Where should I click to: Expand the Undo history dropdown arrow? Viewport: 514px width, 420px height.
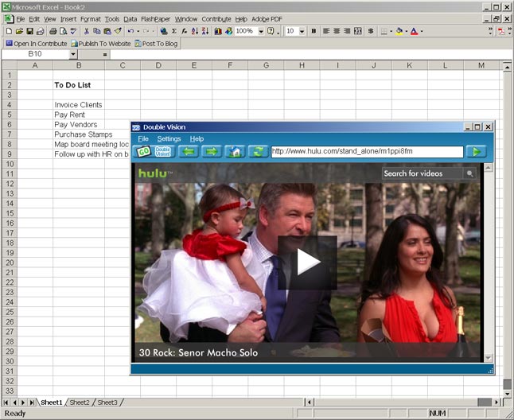pyautogui.click(x=138, y=31)
